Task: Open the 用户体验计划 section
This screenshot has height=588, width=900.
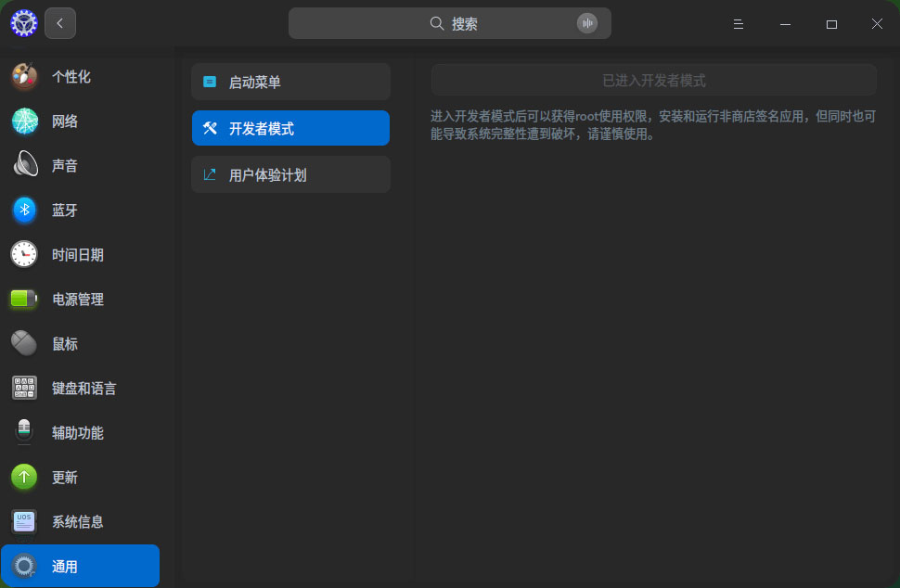Action: (290, 174)
